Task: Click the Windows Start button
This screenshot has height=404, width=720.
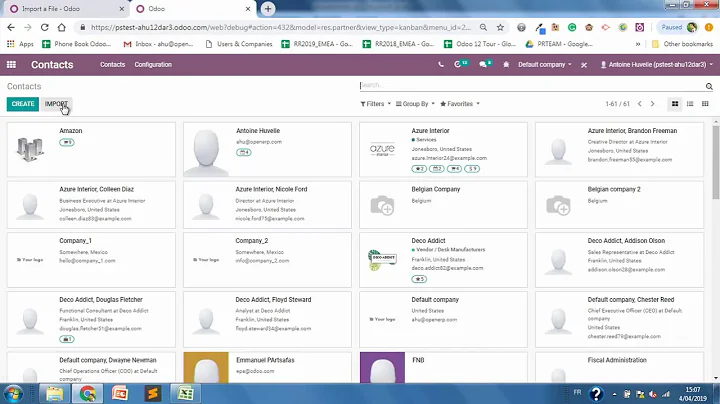Action: 13,394
